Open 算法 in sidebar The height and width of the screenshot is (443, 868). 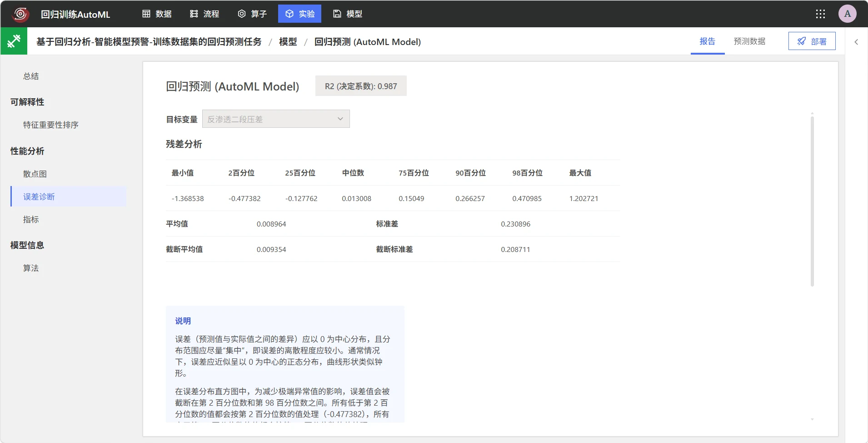pos(31,268)
